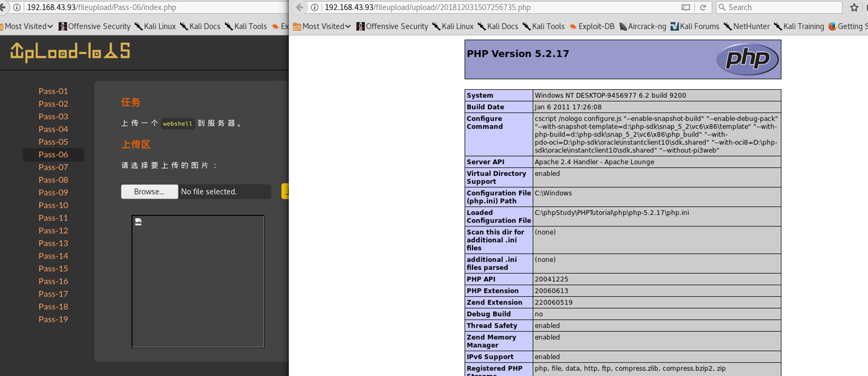The height and width of the screenshot is (376, 868).
Task: Choose Pass-10 in the list
Action: coord(53,205)
